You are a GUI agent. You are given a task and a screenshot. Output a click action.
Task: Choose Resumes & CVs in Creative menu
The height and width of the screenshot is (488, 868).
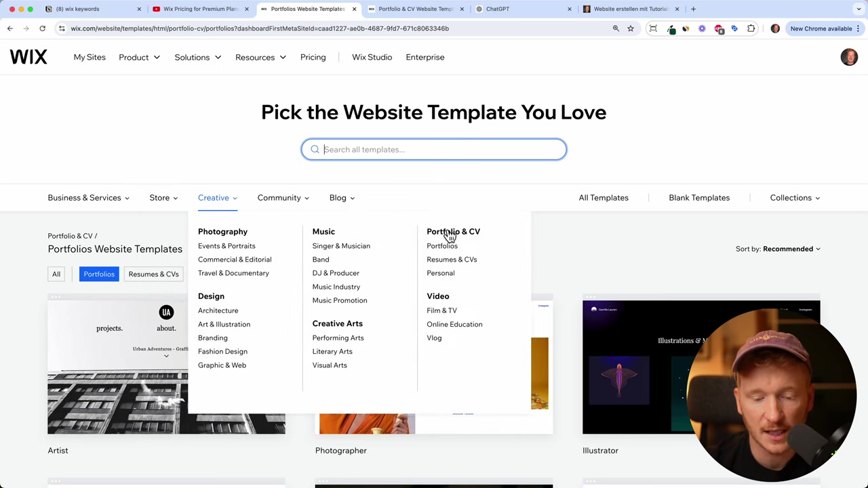(x=452, y=260)
